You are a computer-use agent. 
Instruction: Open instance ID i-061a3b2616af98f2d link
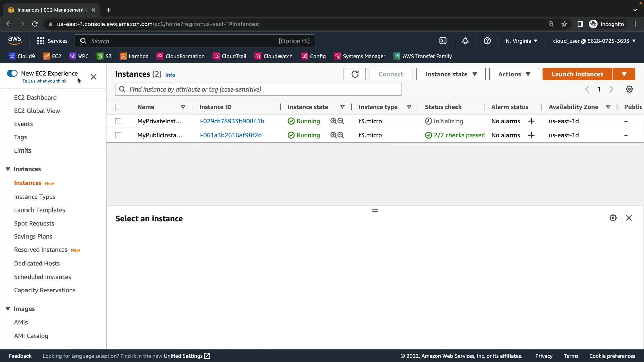tap(230, 135)
